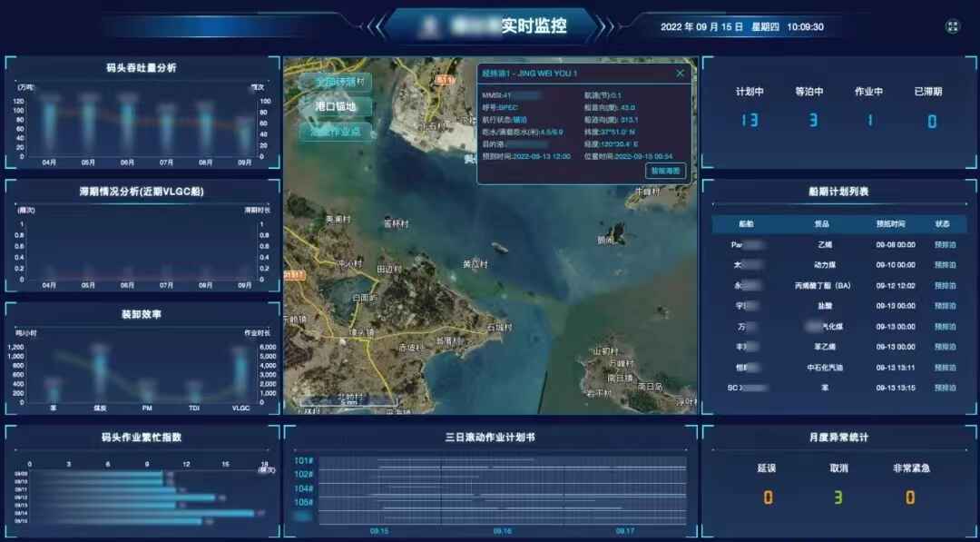Click the fullscreen icon in top-right corner
Viewport: 980px width, 542px height.
pos(953,27)
